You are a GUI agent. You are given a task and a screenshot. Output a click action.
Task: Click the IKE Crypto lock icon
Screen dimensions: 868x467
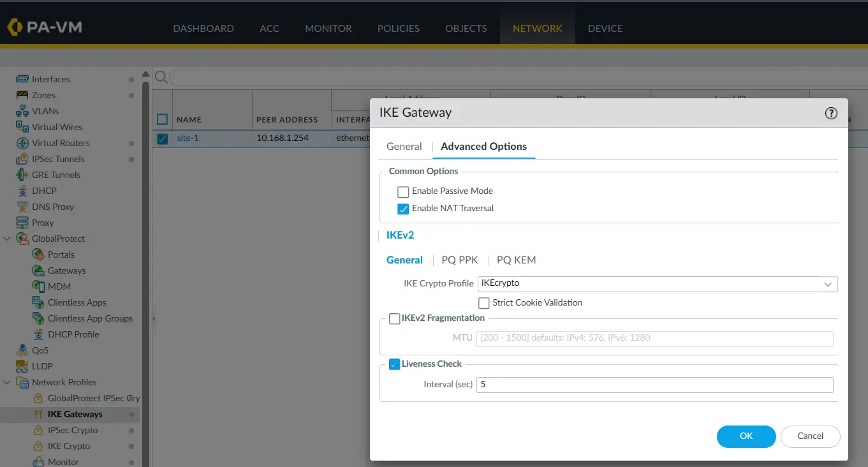click(38, 446)
